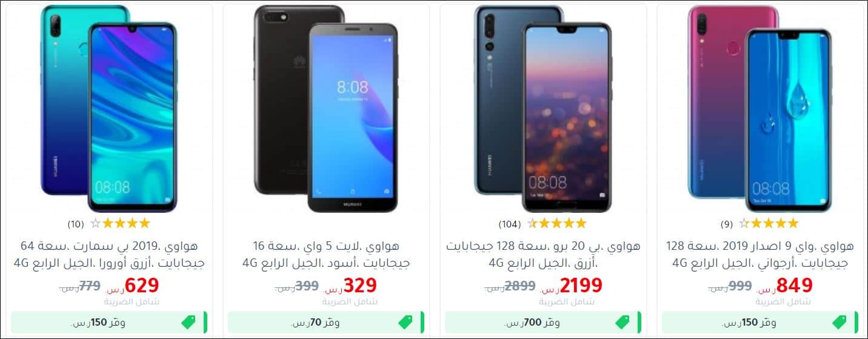
Task: Open black Huawei Y5 Lite phone image
Action: (326, 109)
